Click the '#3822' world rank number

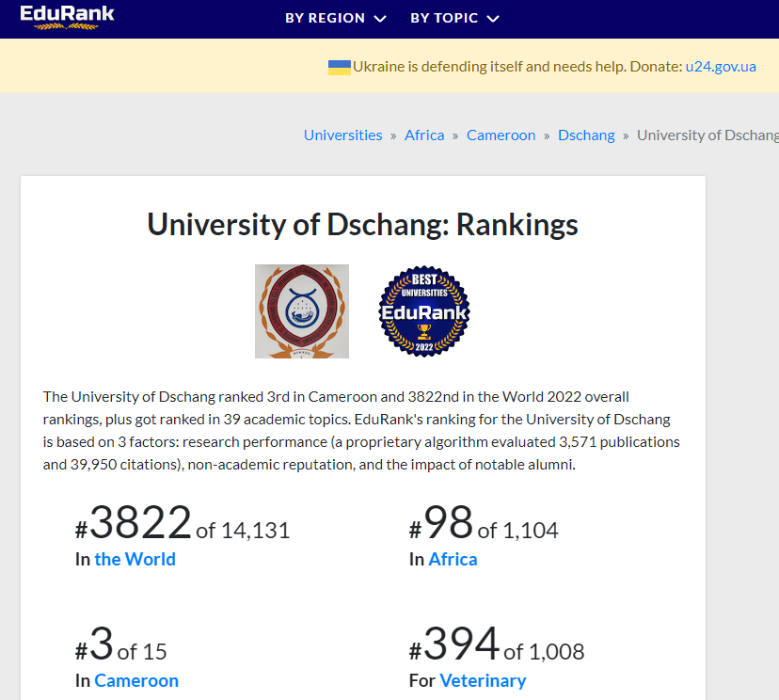(134, 522)
